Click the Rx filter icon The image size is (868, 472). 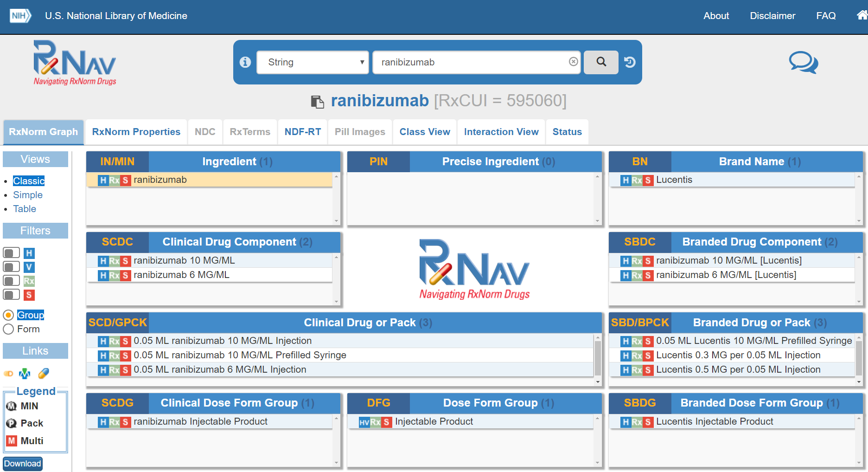coord(29,281)
